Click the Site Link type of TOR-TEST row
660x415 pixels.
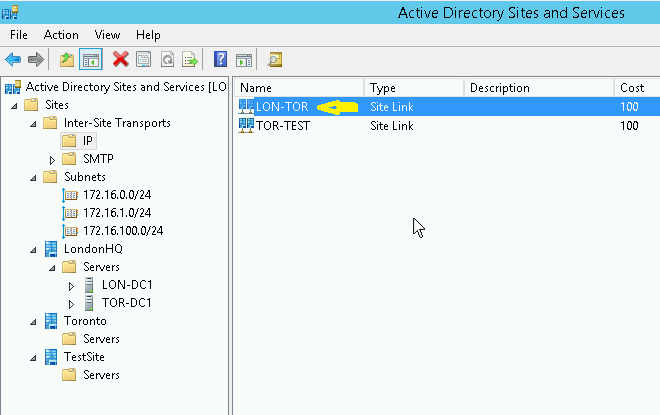pyautogui.click(x=391, y=126)
